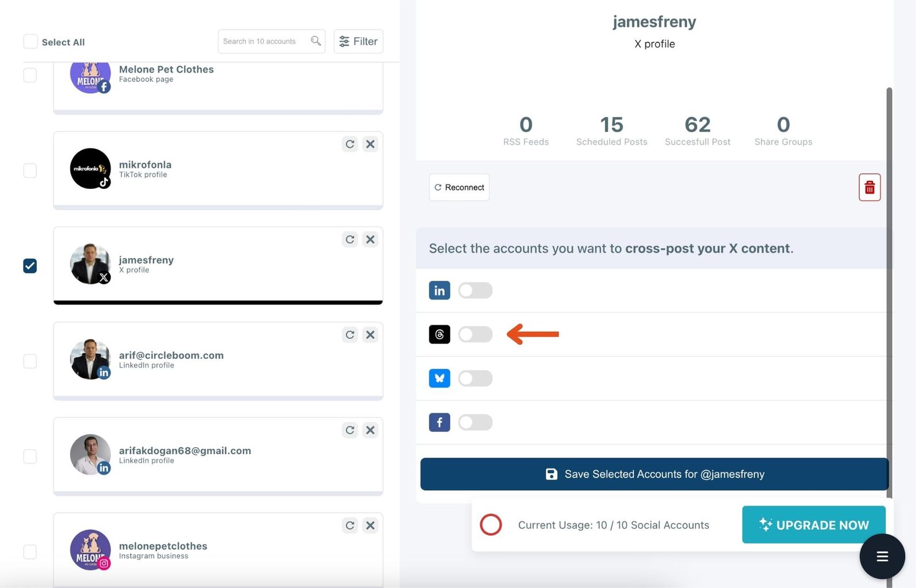Screen dimensions: 916x588
Task: Open the round hamburger menu button
Action: click(x=882, y=556)
